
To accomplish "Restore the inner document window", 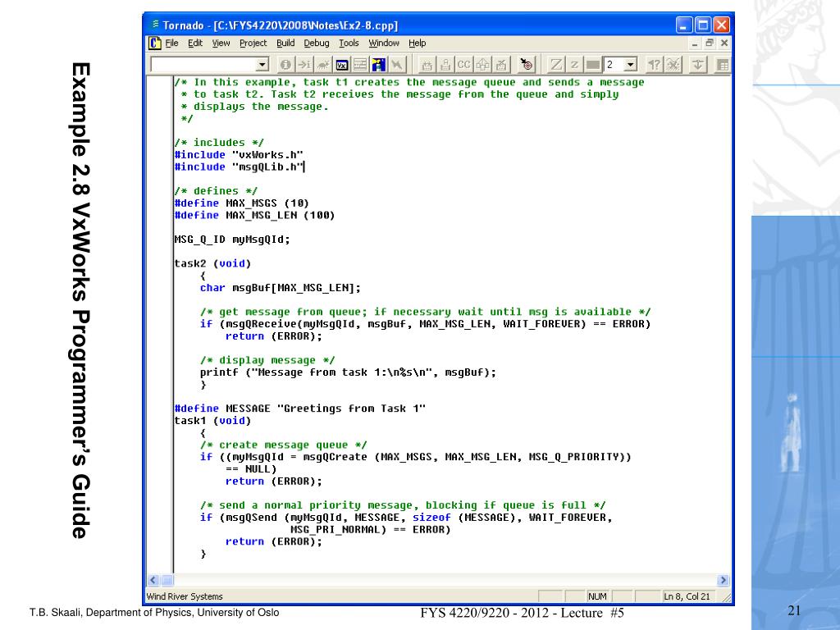I will [x=709, y=43].
